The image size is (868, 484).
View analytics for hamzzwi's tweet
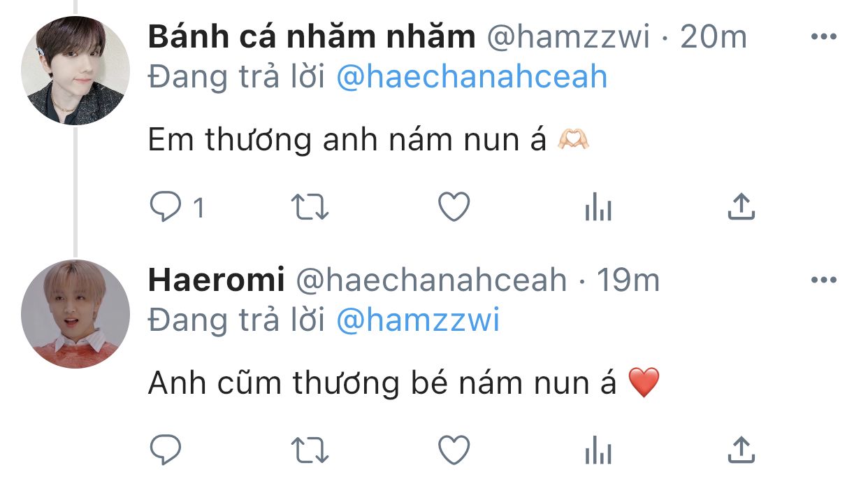[x=598, y=208]
